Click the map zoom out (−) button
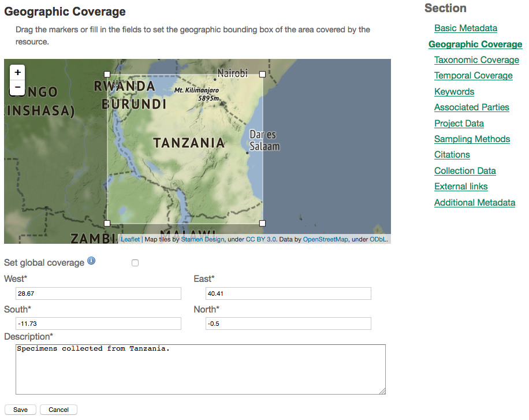 18,88
